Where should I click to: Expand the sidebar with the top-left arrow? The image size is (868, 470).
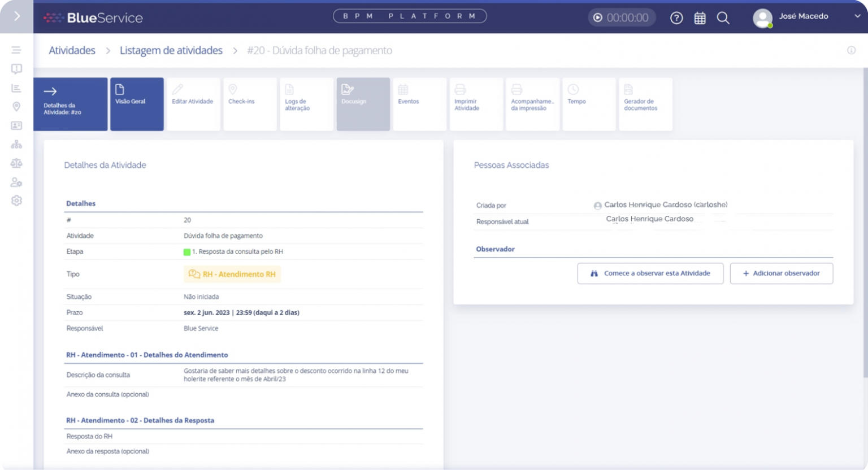[16, 16]
